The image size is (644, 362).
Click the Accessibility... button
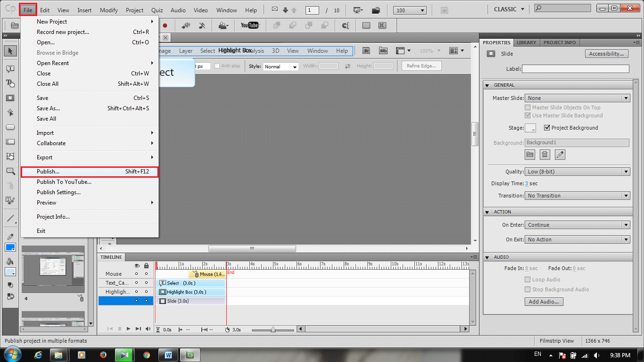point(607,54)
